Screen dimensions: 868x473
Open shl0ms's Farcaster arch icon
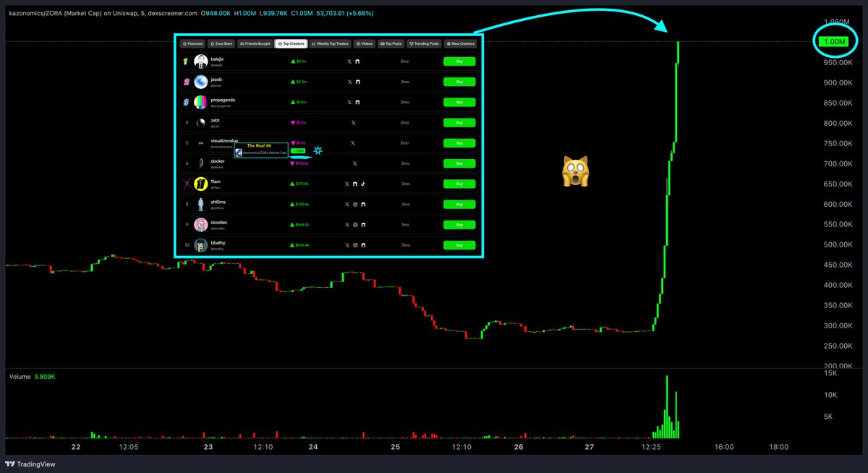pyautogui.click(x=363, y=205)
